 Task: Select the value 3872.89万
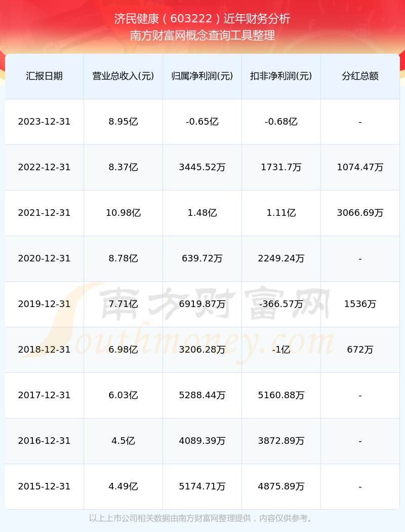(281, 441)
